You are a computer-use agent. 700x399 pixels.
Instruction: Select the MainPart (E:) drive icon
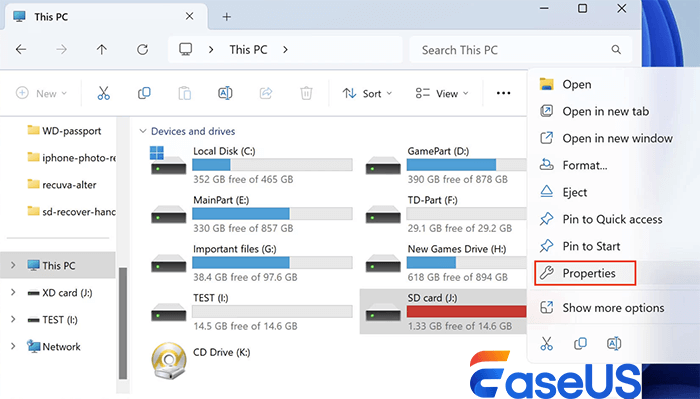168,214
